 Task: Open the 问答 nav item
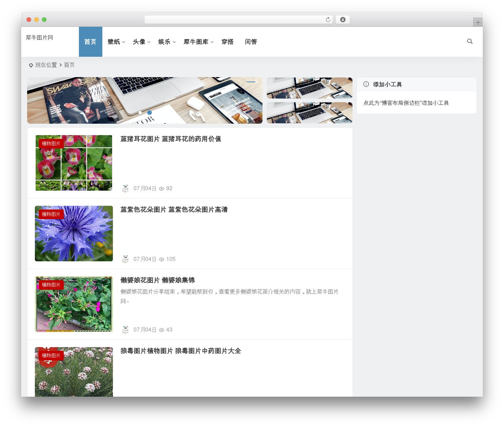tap(251, 42)
